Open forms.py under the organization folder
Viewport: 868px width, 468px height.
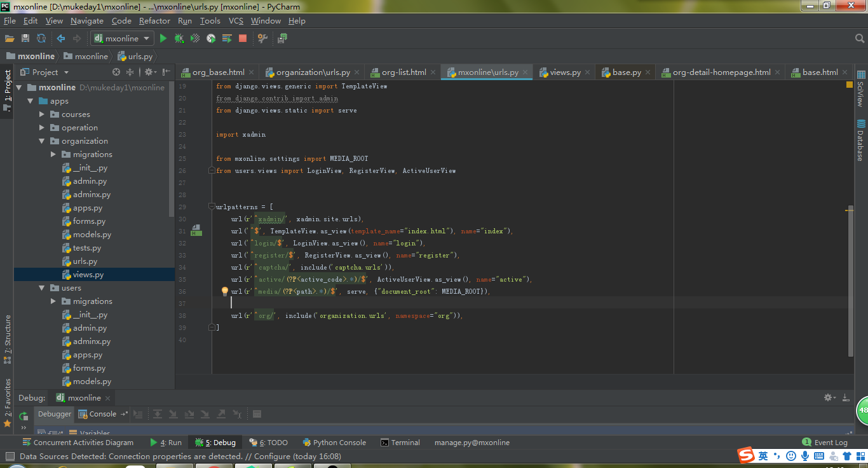coord(89,221)
